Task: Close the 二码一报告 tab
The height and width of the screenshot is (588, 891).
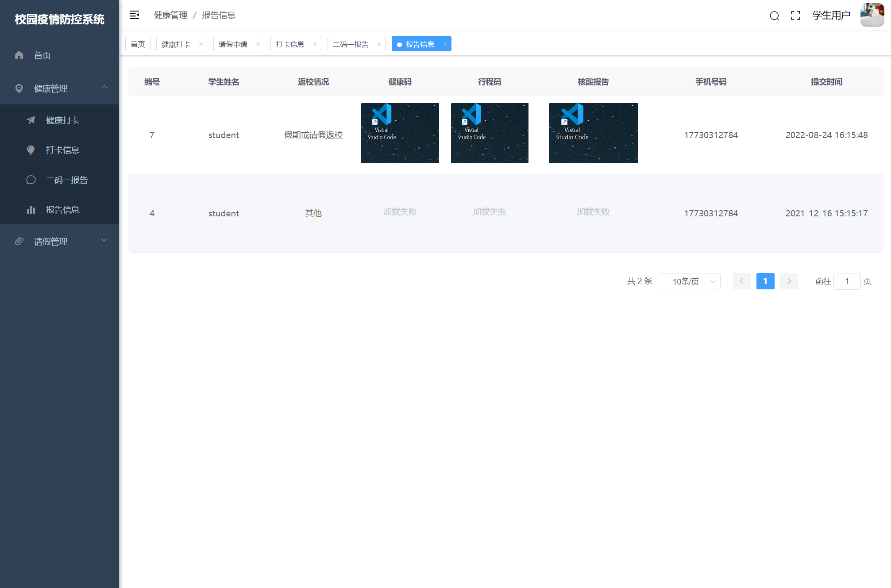Action: [x=379, y=44]
